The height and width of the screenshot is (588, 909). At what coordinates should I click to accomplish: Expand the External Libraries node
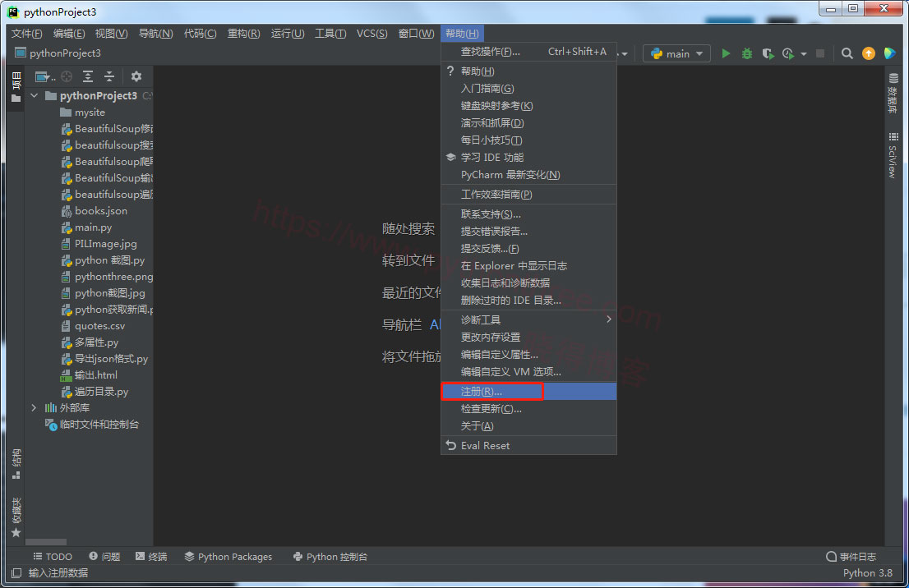tap(35, 408)
